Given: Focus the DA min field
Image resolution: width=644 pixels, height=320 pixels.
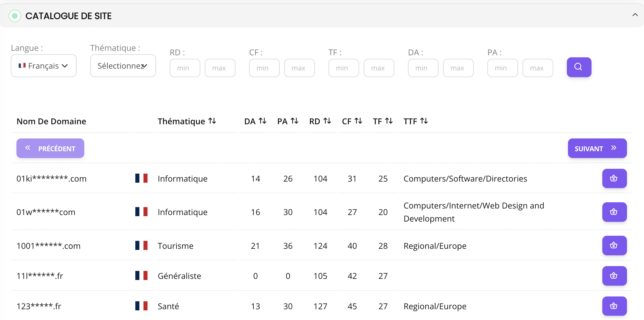Looking at the screenshot, I should click(423, 68).
